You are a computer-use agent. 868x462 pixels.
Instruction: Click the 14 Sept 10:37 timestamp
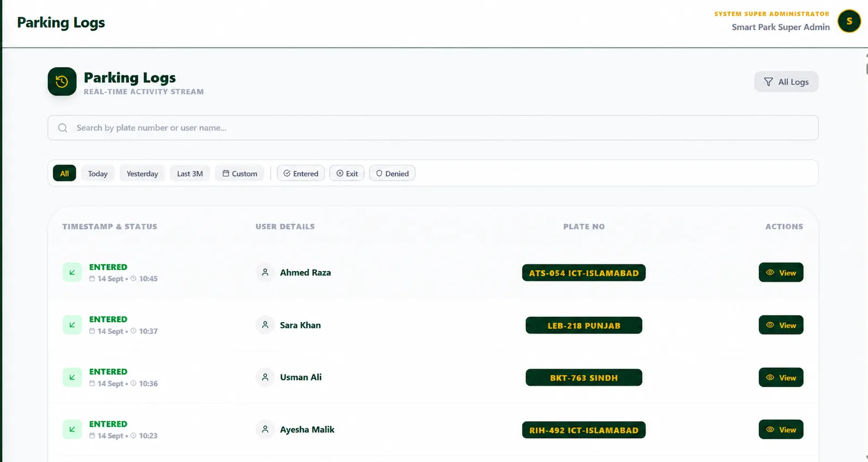pyautogui.click(x=124, y=331)
